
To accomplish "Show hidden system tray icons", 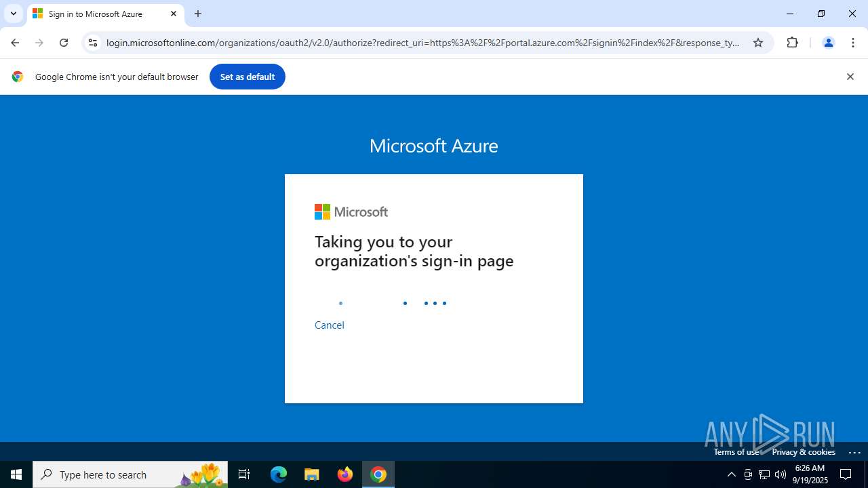I will (731, 474).
